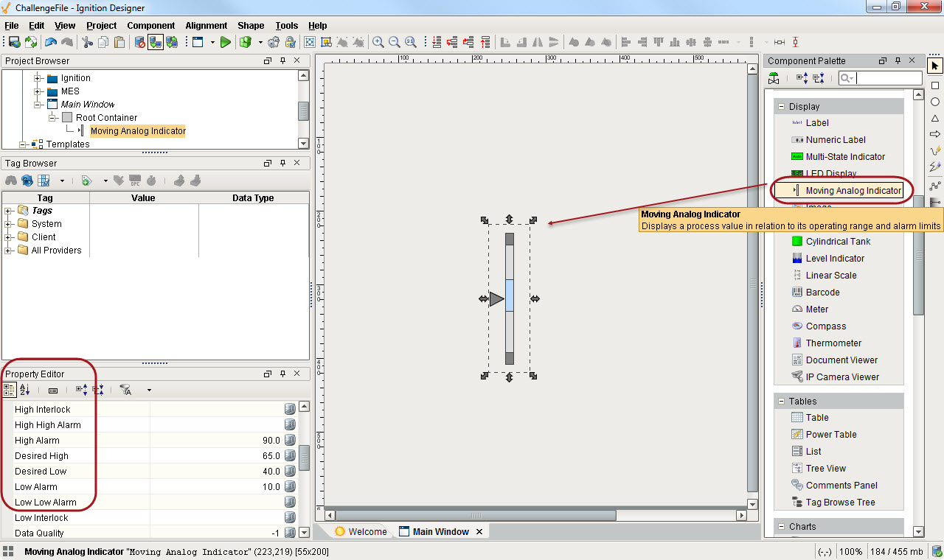The width and height of the screenshot is (944, 560).
Task: Select the Rectangle shape tool
Action: [x=935, y=85]
